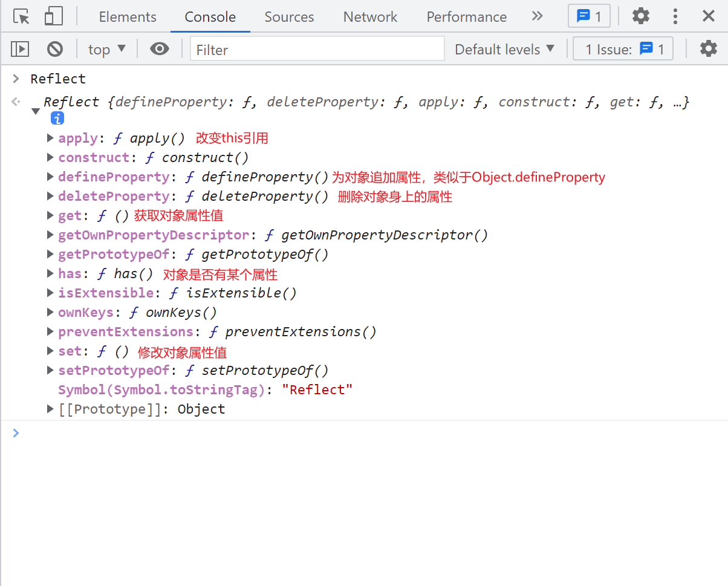Switch to the Elements tab

point(128,17)
